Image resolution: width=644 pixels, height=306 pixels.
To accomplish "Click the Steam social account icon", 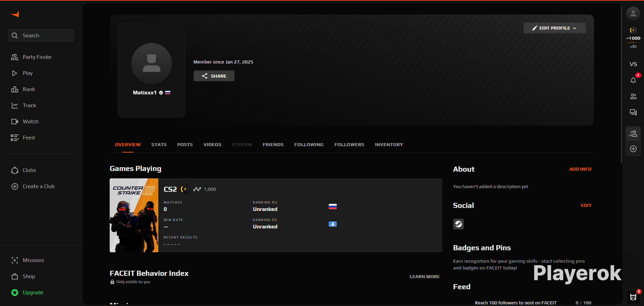I will [x=458, y=224].
